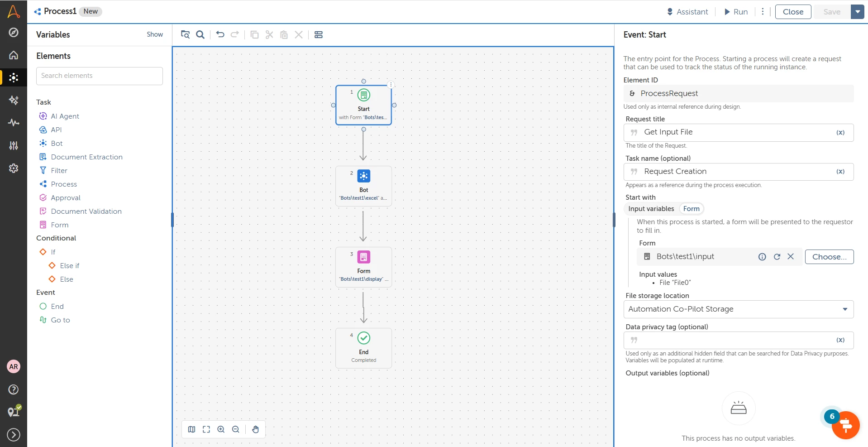Zoom in on the canvas
The image size is (868, 447).
pyautogui.click(x=221, y=429)
